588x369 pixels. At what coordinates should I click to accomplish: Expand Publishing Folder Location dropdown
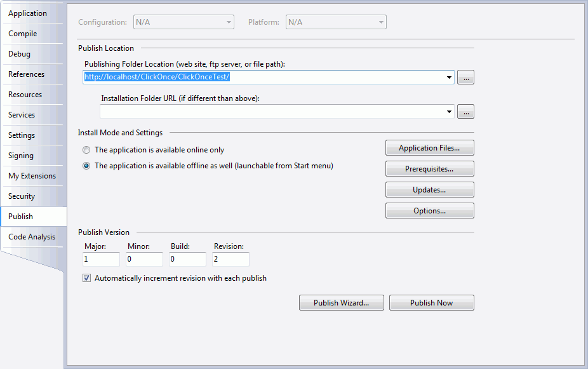click(450, 77)
